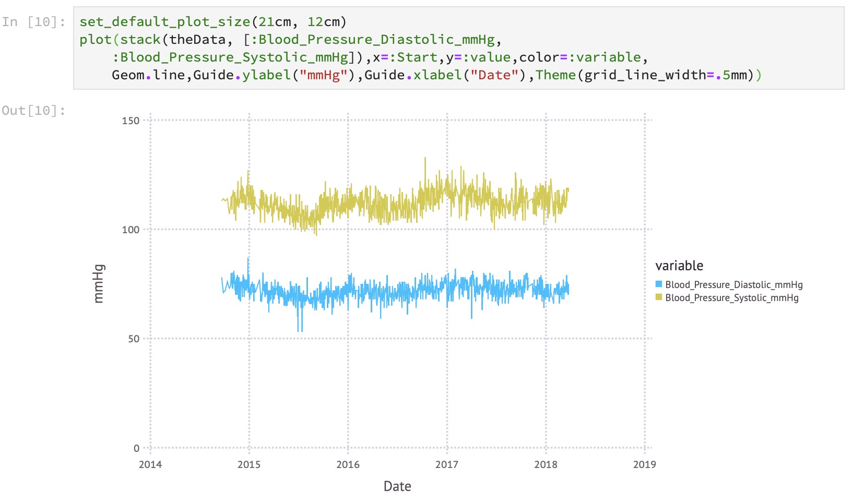Click the Blood_Pressure_Systolic_mmHg legend label
852x504 pixels.
(732, 297)
